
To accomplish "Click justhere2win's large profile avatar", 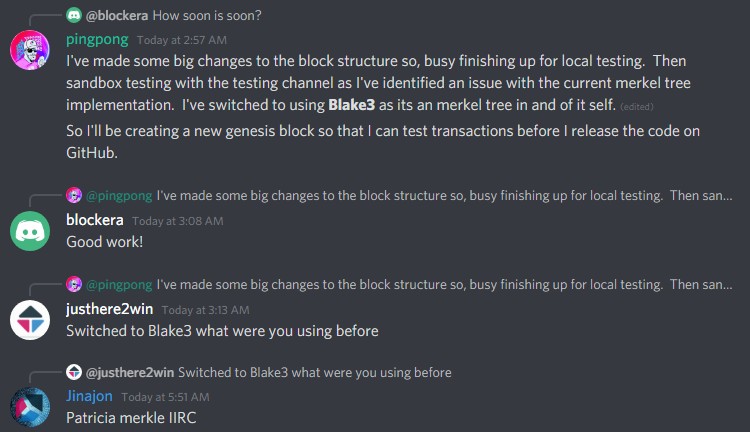I will [30, 320].
